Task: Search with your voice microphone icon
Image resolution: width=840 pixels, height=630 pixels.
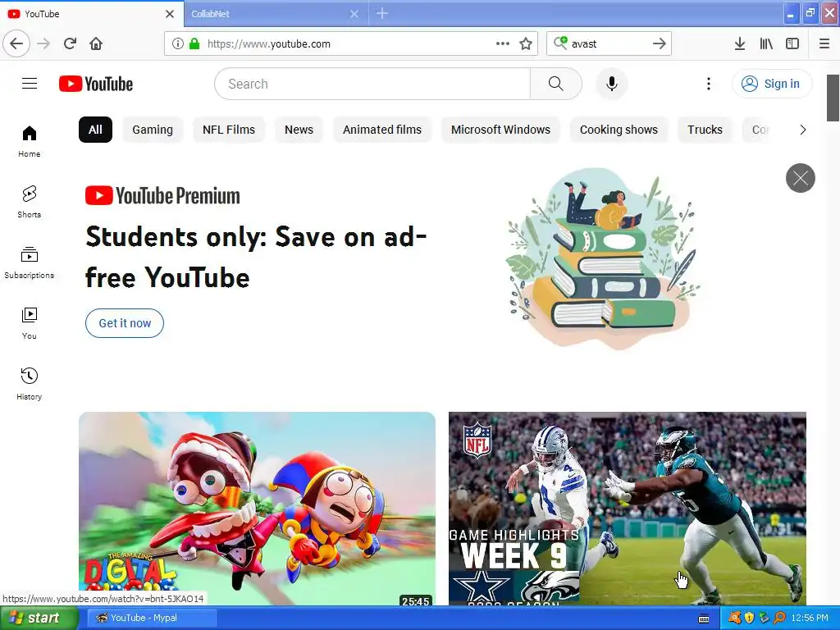Action: point(611,84)
